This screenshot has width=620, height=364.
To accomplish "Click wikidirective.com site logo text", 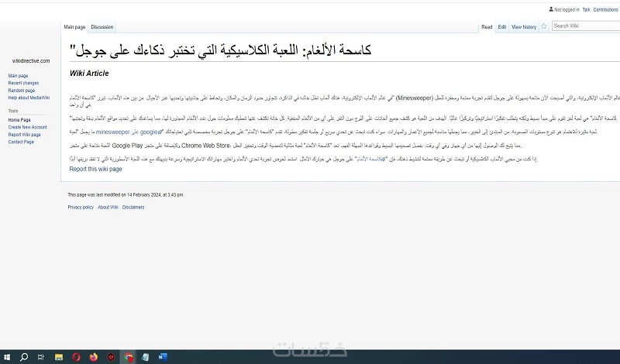I will (31, 61).
